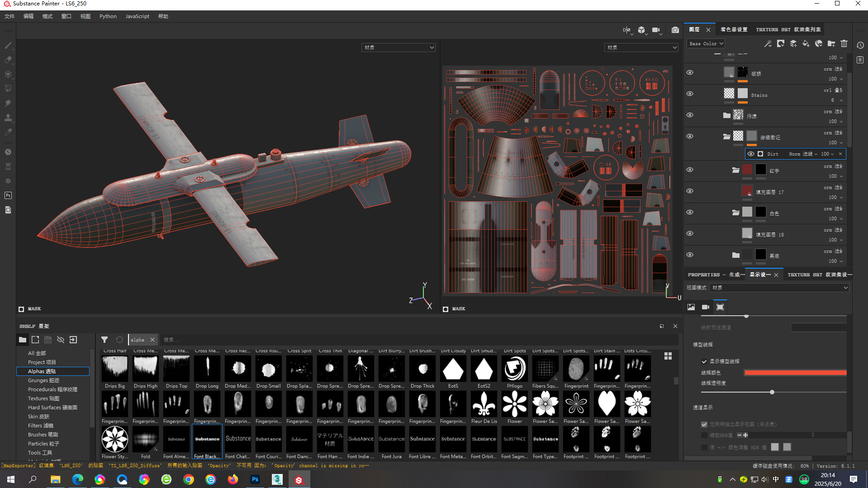Open the 2D viewport 材质 mode dropdown

click(641, 47)
